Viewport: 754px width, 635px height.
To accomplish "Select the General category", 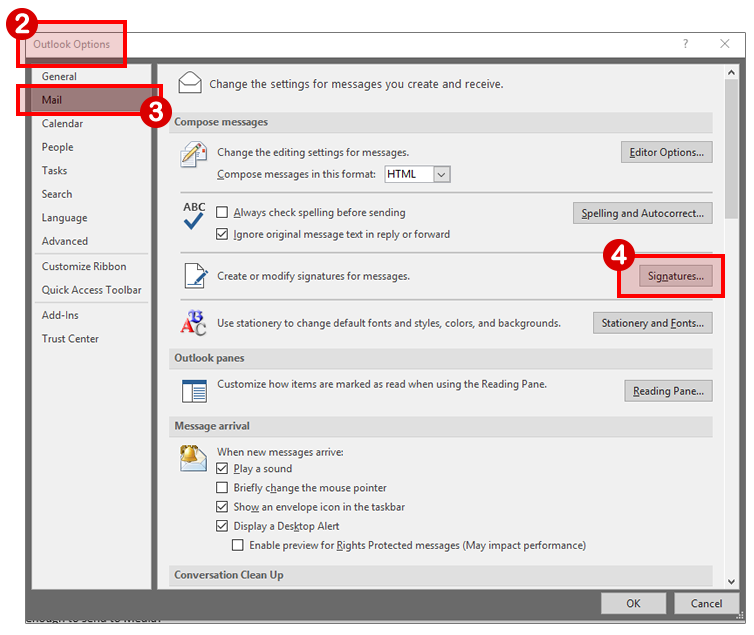I will (91, 76).
